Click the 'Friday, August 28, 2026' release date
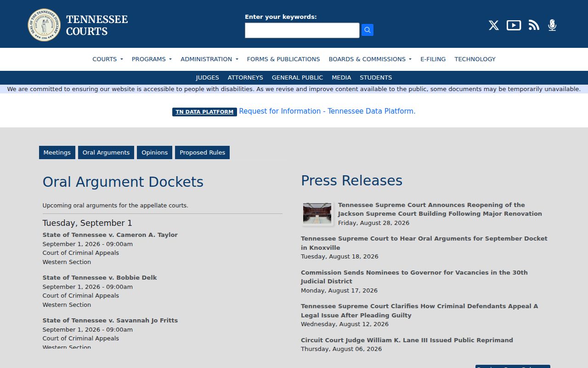Screen dimensions: 588x368 click(373, 223)
